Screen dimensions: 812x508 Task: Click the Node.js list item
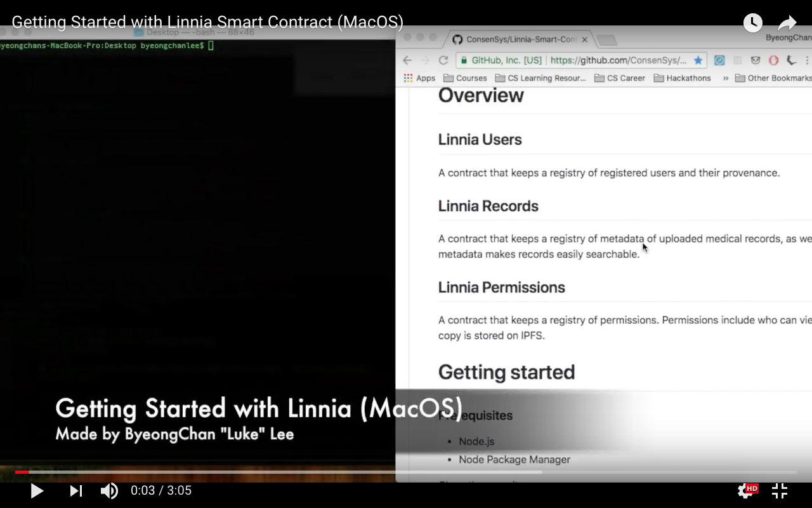click(x=476, y=441)
